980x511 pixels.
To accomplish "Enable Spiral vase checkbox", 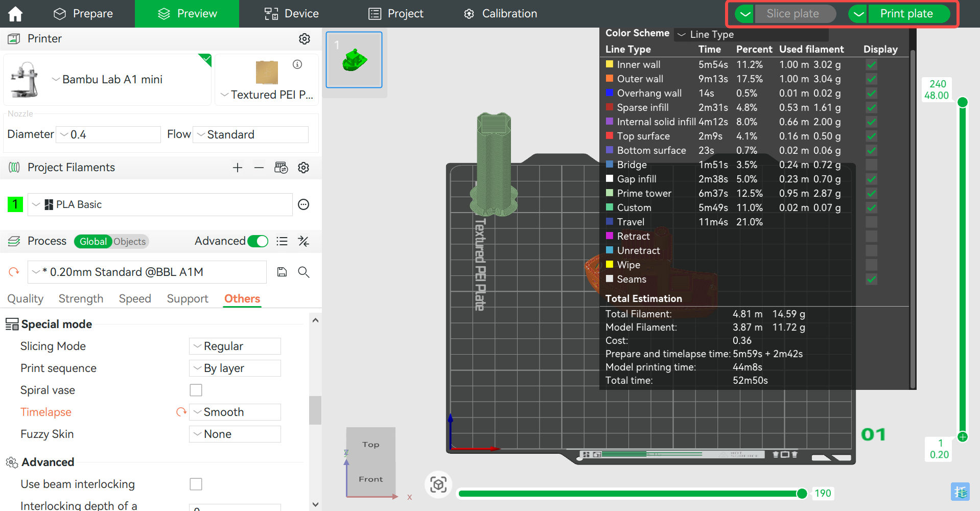I will tap(196, 390).
